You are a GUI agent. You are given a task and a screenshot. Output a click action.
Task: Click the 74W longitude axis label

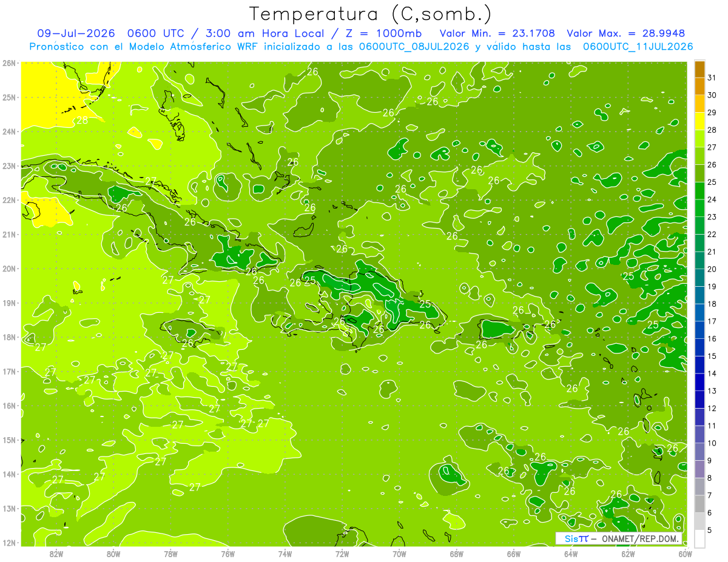pos(285,554)
